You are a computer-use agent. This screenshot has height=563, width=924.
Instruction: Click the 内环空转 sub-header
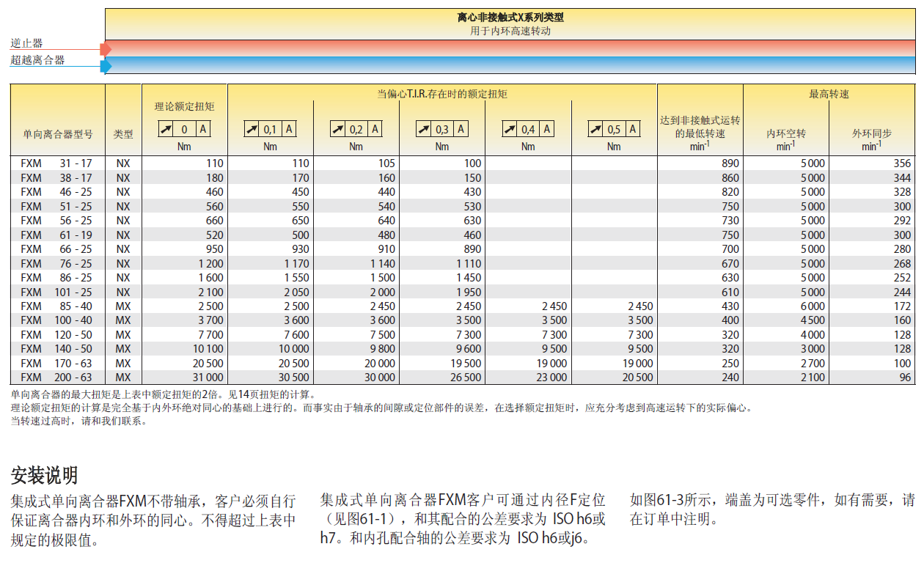point(786,133)
